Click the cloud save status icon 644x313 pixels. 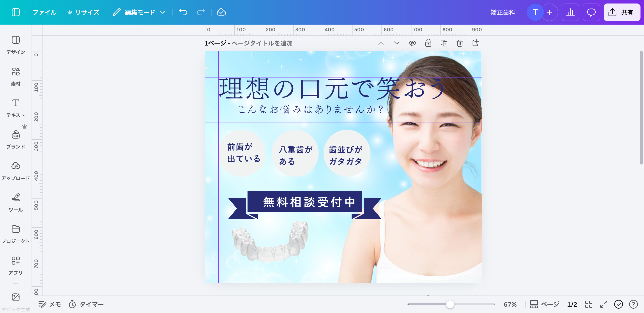point(221,12)
